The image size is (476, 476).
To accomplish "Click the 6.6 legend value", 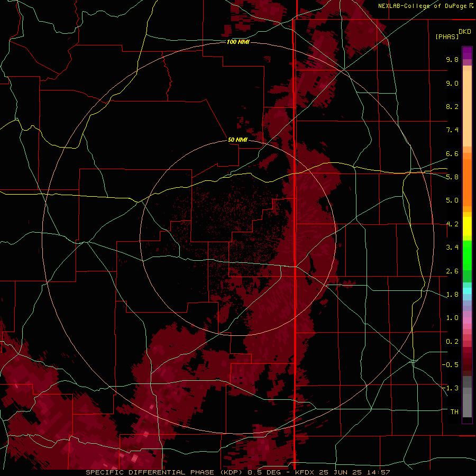I will click(452, 153).
